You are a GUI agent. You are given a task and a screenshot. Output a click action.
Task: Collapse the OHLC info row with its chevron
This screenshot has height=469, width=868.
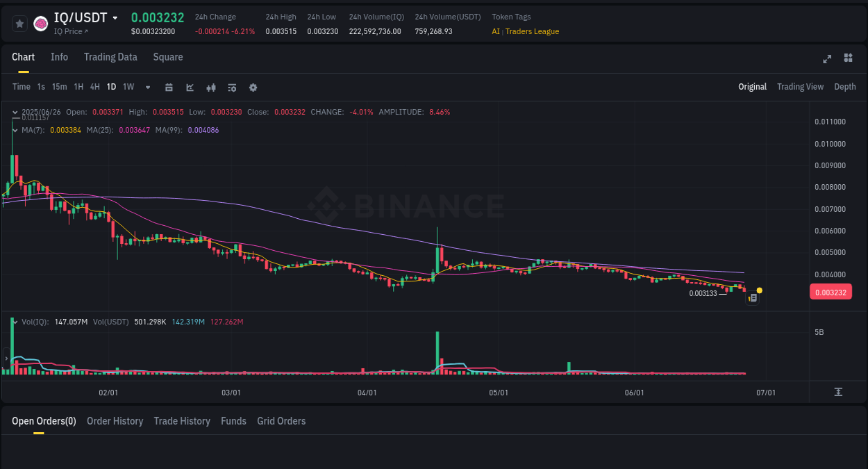coord(15,111)
